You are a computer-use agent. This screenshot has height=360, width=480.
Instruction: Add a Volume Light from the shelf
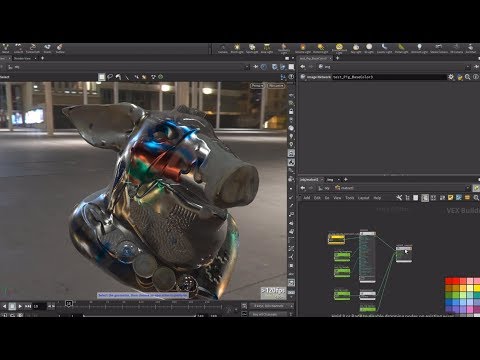[x=303, y=49]
